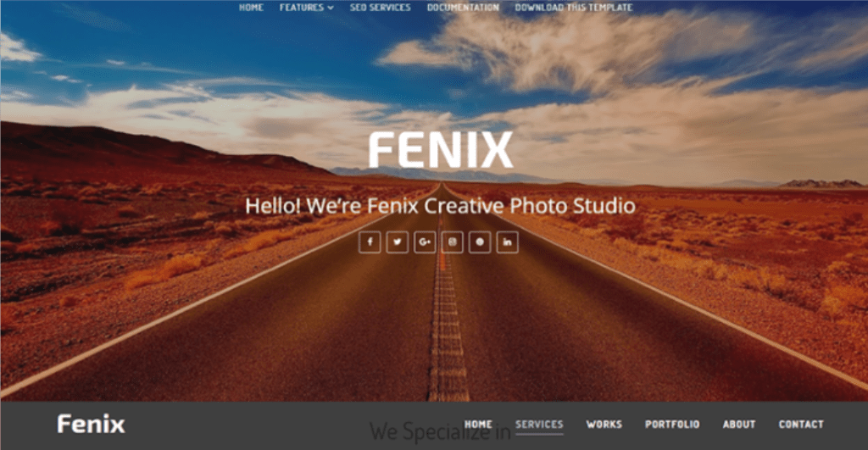Open the Instagram social icon
The width and height of the screenshot is (868, 450).
pos(453,242)
